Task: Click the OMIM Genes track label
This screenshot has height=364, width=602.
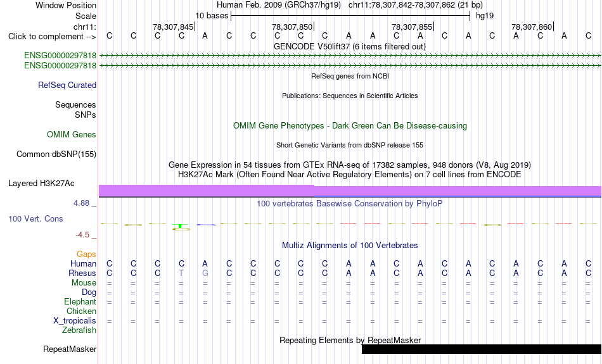Action: (72, 135)
